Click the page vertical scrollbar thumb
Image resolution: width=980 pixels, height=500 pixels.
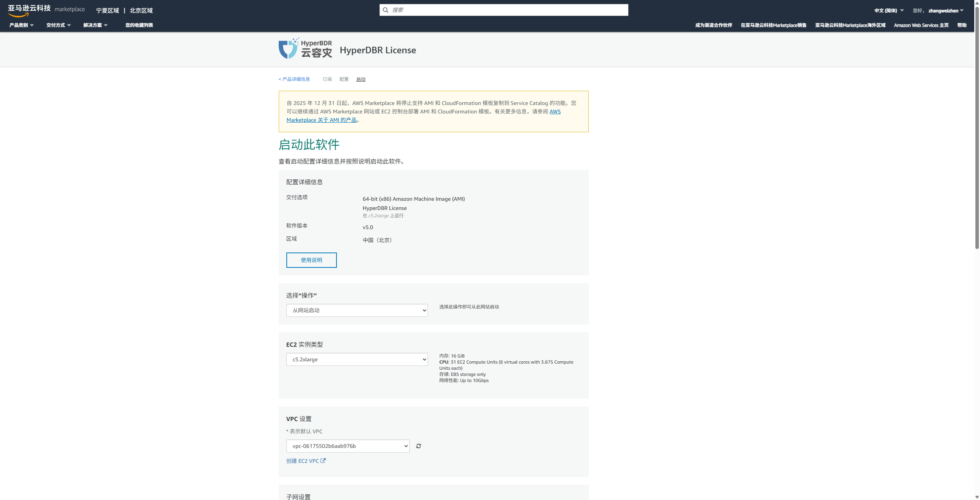pos(977,128)
